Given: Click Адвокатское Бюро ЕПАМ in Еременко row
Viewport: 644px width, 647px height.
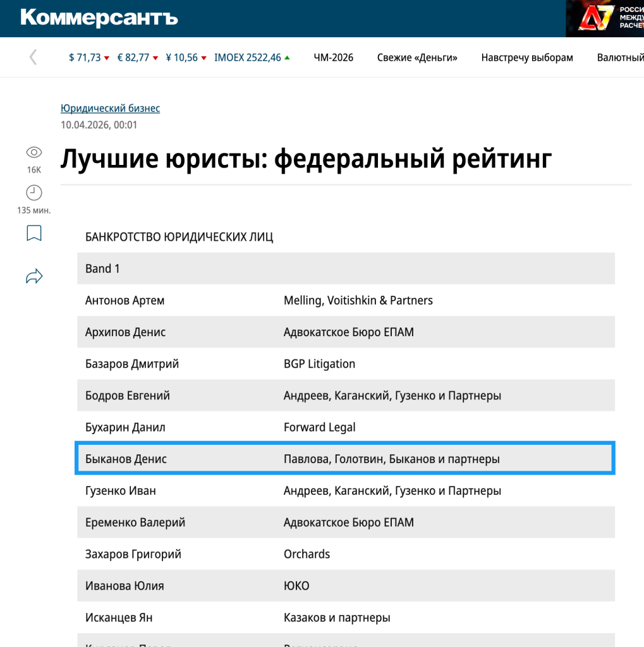Looking at the screenshot, I should click(348, 523).
